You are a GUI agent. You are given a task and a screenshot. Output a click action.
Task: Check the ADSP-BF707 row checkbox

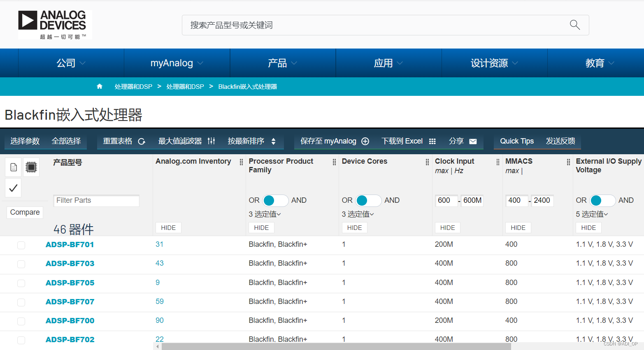point(21,302)
